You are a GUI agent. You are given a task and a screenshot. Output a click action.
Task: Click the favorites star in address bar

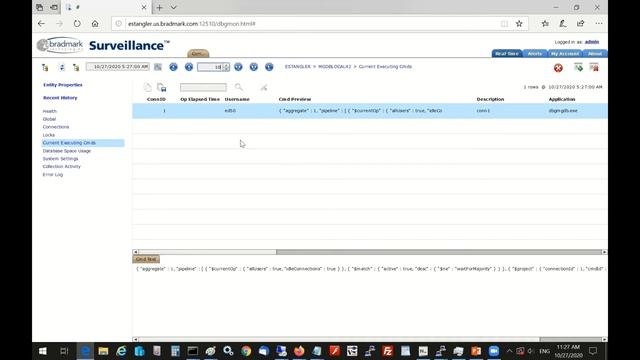point(519,24)
